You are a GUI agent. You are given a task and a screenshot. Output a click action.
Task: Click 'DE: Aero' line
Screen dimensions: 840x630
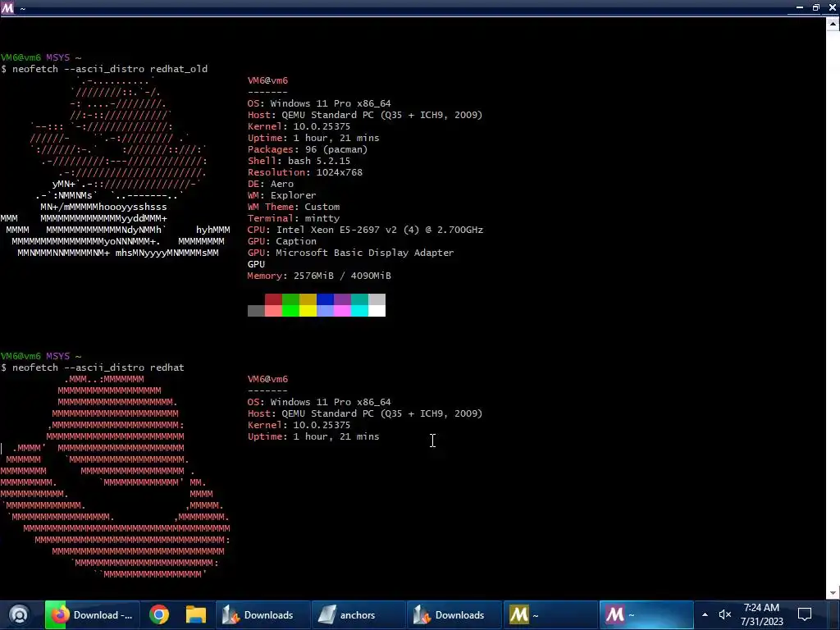271,184
